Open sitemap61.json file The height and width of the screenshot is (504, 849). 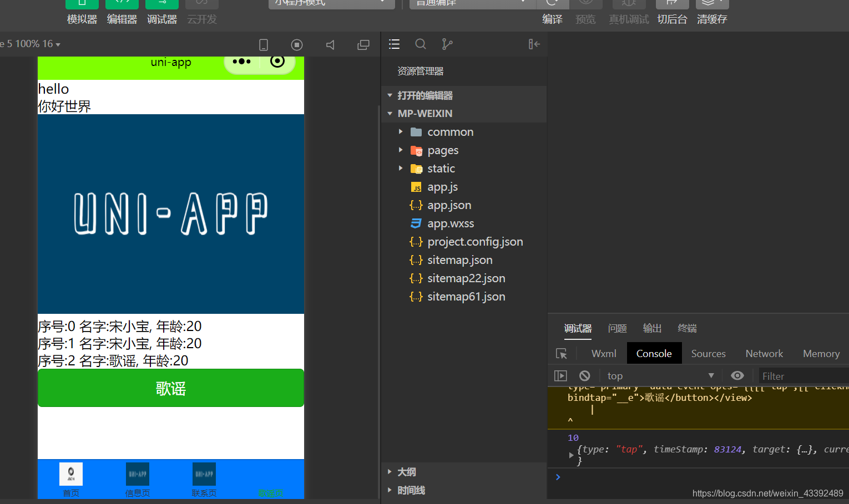[464, 297]
